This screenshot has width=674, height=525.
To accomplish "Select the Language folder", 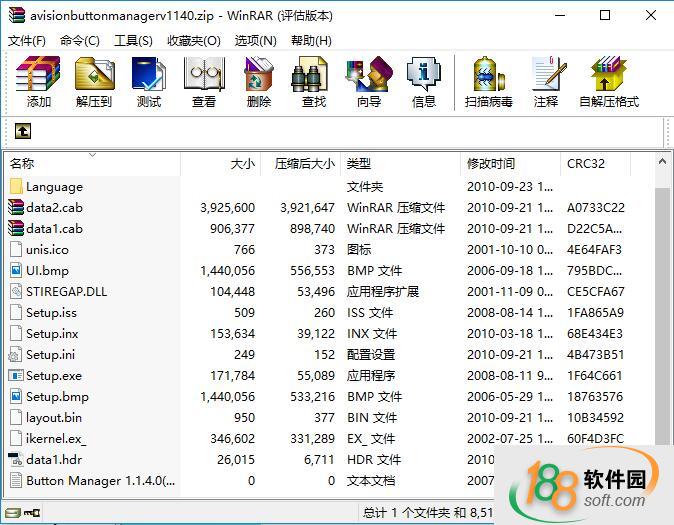I will [x=54, y=187].
